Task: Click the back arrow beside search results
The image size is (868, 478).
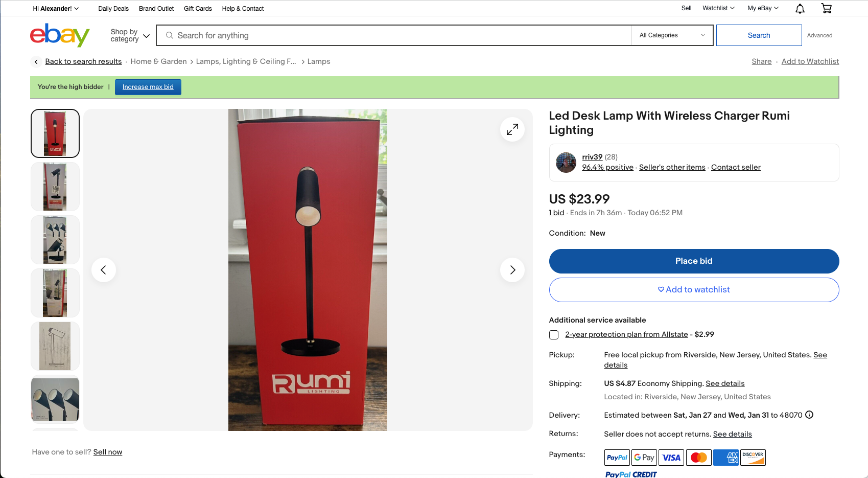Action: [36, 61]
